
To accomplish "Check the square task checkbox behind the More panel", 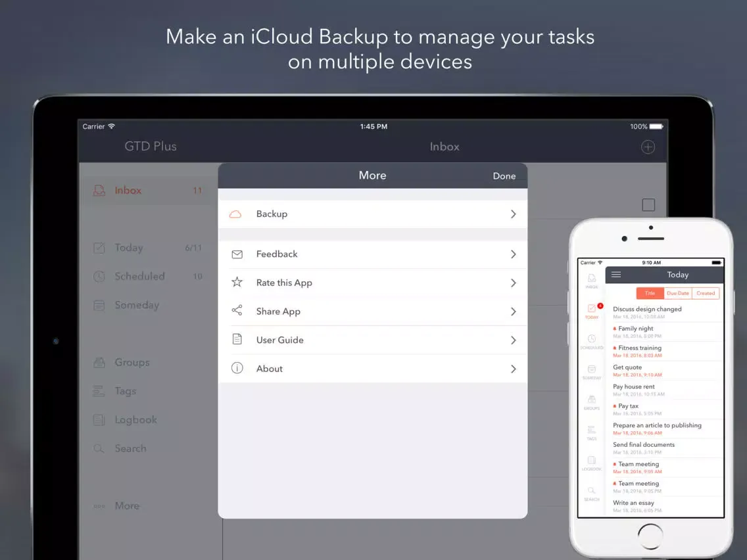I will (648, 205).
